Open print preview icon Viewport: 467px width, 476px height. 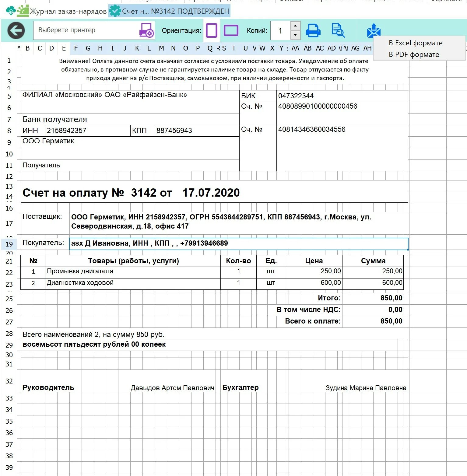338,30
